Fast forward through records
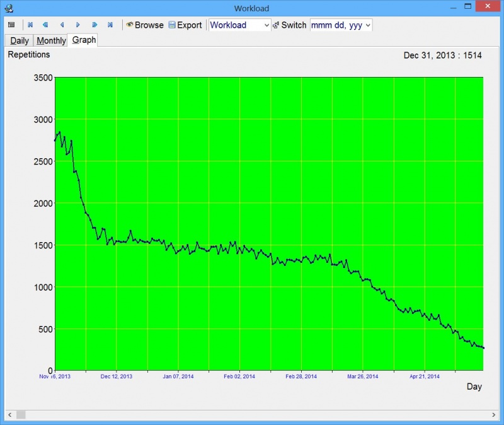504x425 pixels. (x=94, y=25)
